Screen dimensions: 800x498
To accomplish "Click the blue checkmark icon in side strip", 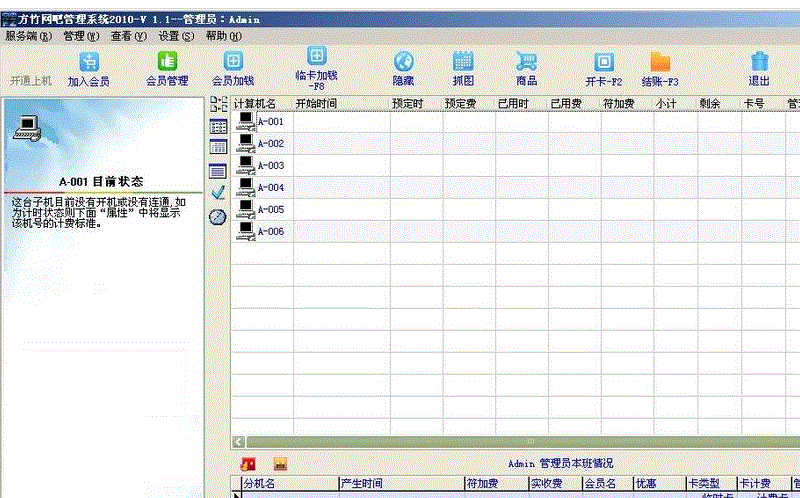I will point(218,192).
